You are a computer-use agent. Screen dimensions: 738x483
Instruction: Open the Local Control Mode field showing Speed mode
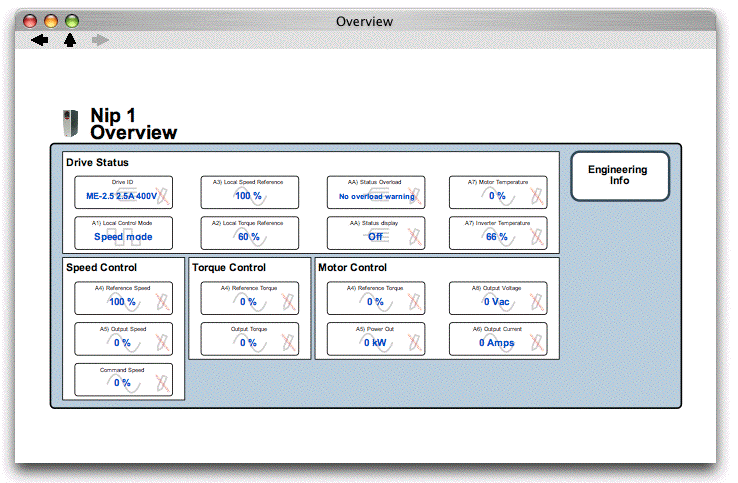point(123,233)
